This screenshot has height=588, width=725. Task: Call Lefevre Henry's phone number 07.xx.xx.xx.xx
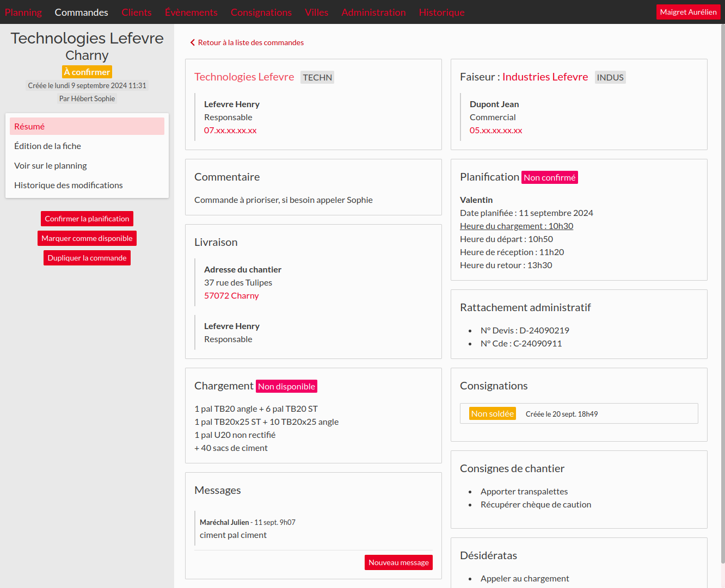pyautogui.click(x=230, y=130)
